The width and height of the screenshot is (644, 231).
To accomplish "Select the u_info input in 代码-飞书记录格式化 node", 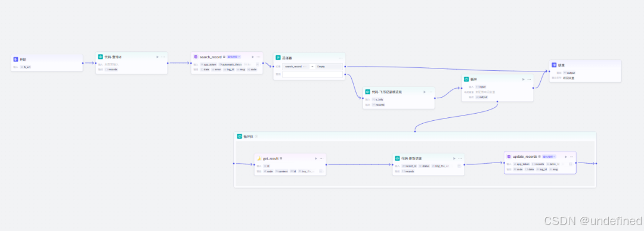I will tap(378, 99).
